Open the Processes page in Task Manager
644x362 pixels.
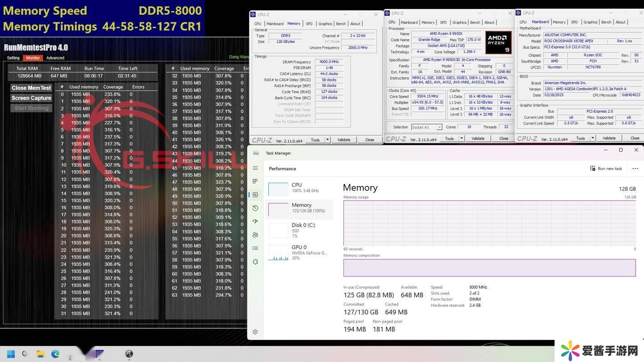pos(255,181)
